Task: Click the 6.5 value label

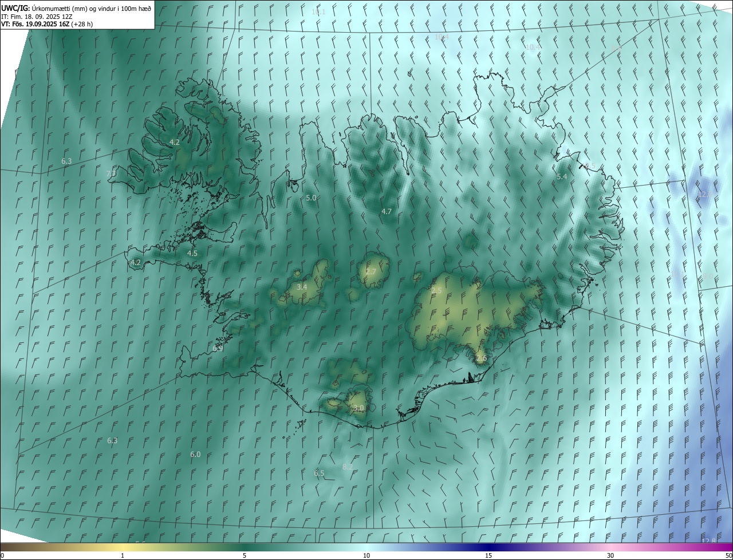Action: pos(319,473)
